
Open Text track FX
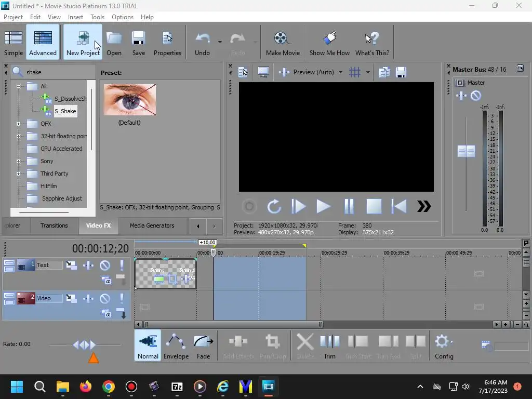tap(88, 265)
